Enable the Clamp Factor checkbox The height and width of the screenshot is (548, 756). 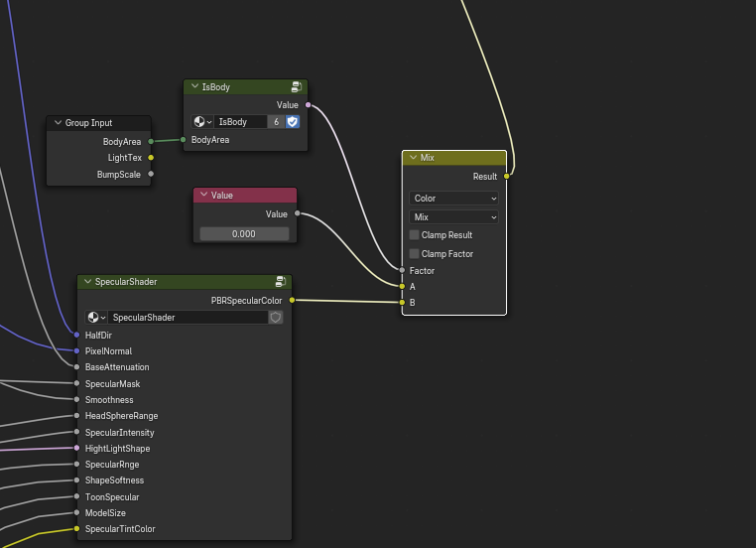[x=415, y=254]
